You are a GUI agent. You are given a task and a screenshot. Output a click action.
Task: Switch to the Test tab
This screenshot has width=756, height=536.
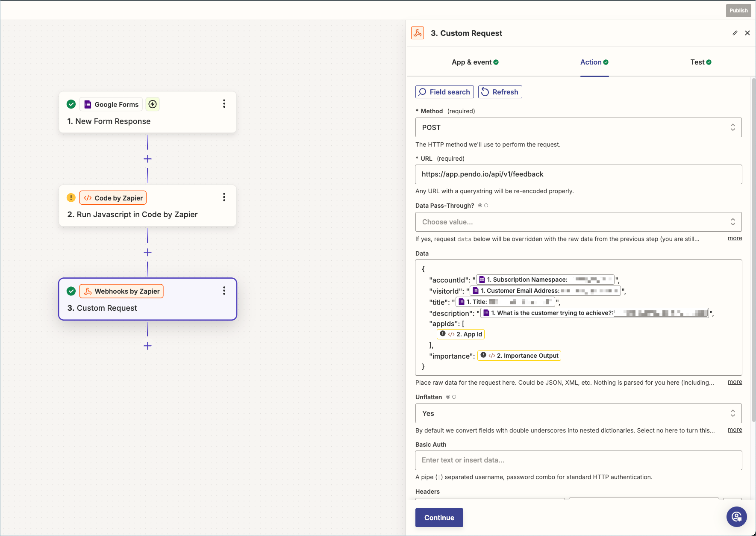coord(701,62)
